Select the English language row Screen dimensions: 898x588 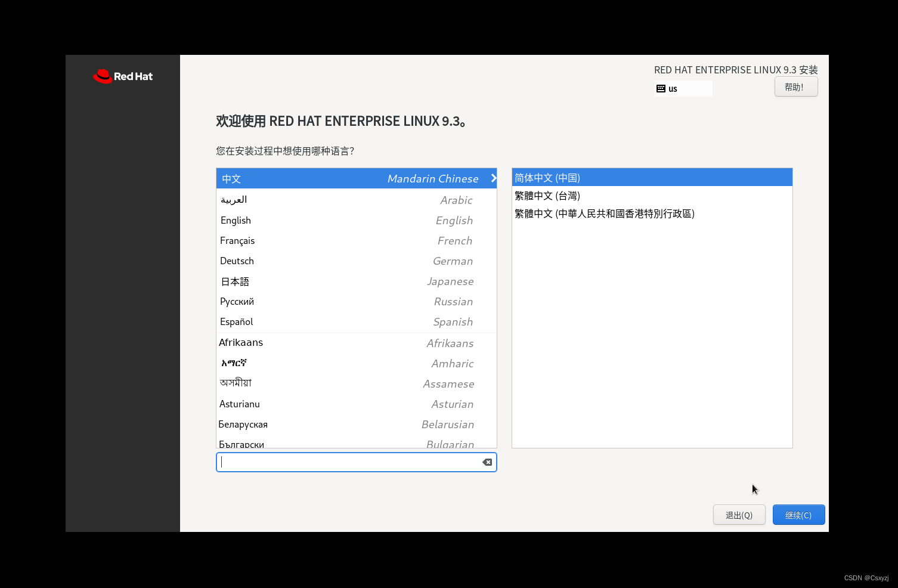click(357, 220)
